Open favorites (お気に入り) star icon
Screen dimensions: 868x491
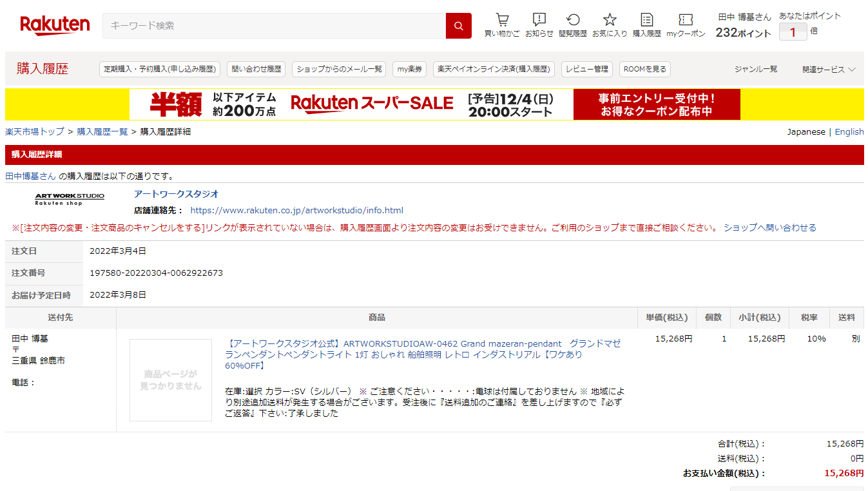click(609, 25)
